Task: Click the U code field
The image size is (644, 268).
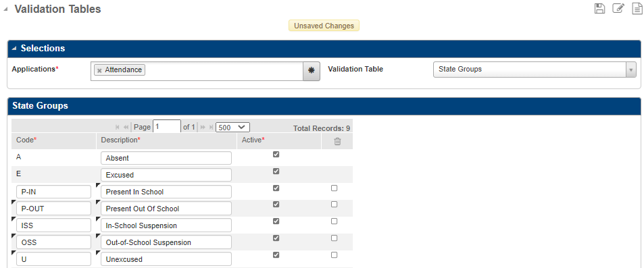Action: tap(53, 259)
